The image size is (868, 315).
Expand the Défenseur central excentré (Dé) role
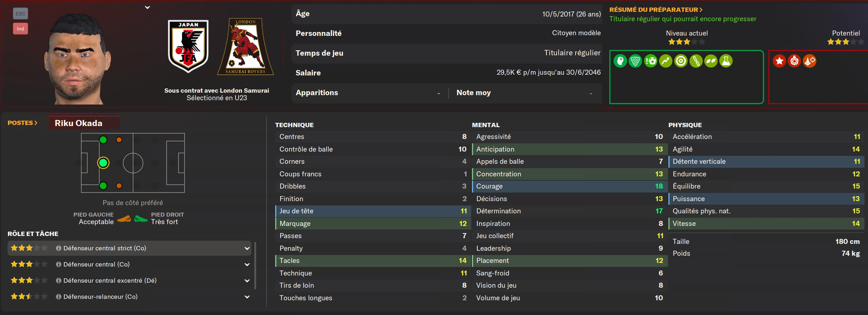tap(247, 281)
